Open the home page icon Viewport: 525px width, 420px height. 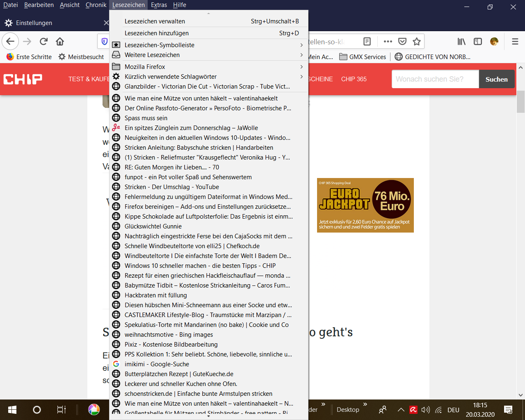pos(60,41)
